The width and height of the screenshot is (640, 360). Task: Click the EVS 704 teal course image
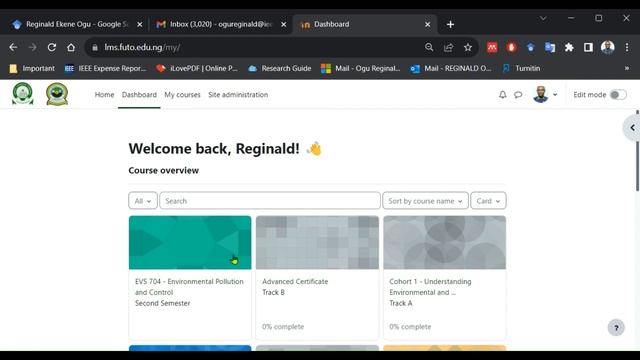pos(190,242)
